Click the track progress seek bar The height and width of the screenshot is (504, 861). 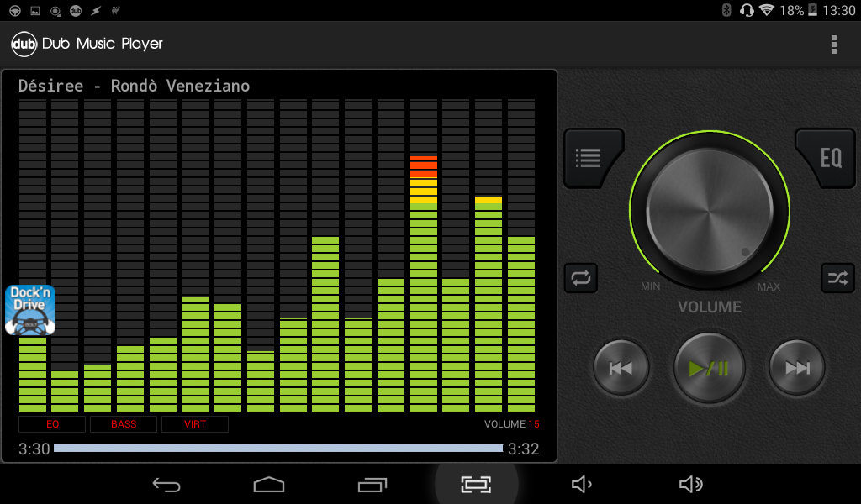pos(278,449)
